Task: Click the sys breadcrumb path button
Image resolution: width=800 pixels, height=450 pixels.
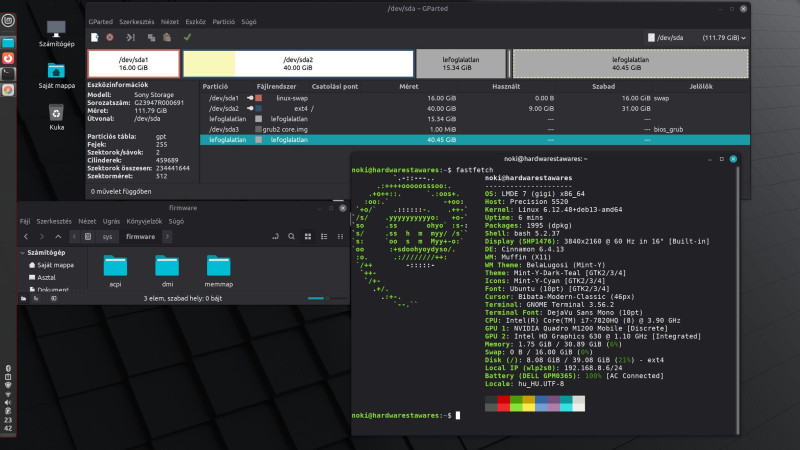Action: (106, 236)
